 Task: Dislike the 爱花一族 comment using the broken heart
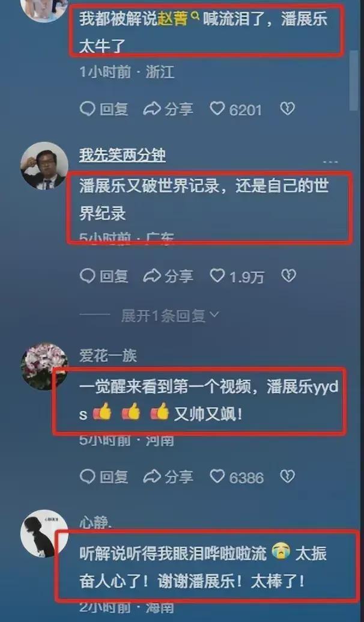click(x=288, y=477)
